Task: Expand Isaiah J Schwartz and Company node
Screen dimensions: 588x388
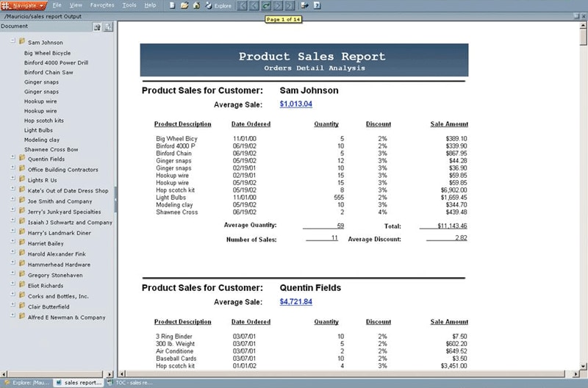Action: tap(12, 220)
